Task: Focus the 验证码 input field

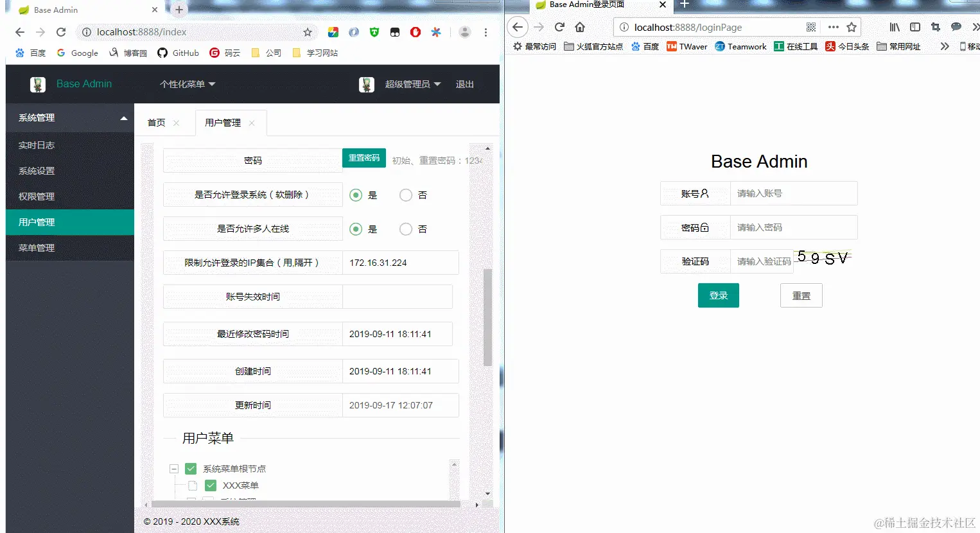Action: [x=762, y=261]
